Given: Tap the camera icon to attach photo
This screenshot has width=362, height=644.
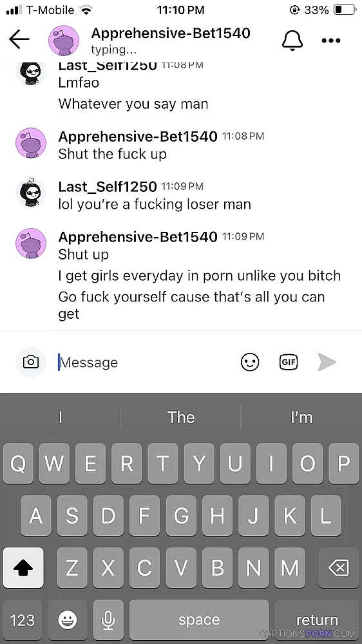Looking at the screenshot, I should tap(31, 362).
